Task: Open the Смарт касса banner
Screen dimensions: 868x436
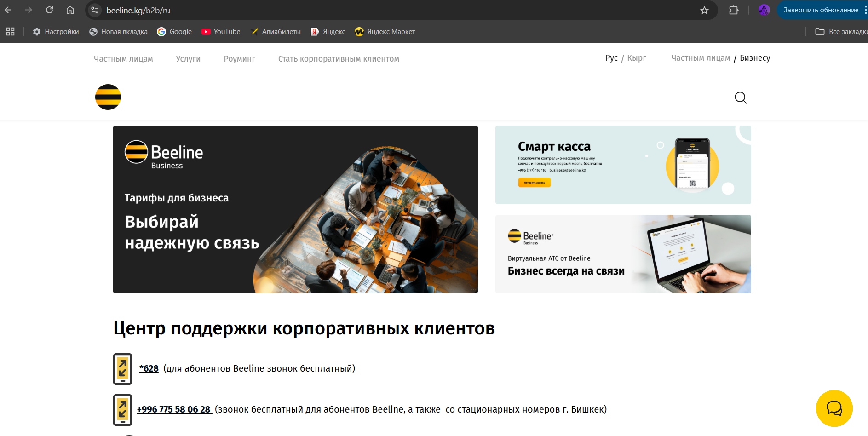Action: tap(623, 165)
